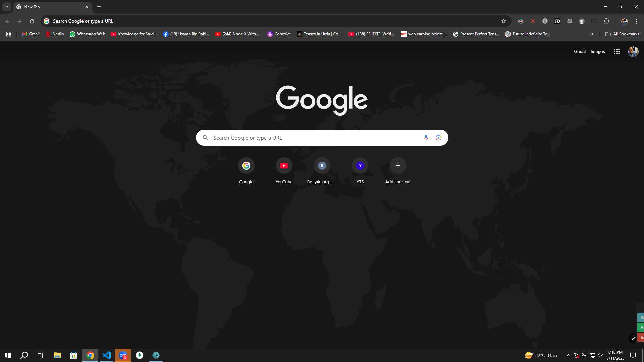Open the Usama Bin Rahi... Facebook bookmark
644x362 pixels.
point(186,34)
